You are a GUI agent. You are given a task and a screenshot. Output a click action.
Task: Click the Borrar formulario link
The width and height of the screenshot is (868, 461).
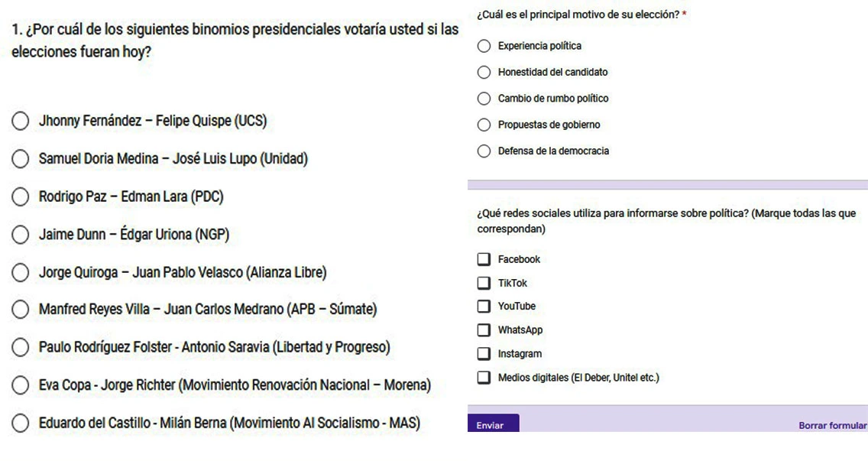(833, 426)
